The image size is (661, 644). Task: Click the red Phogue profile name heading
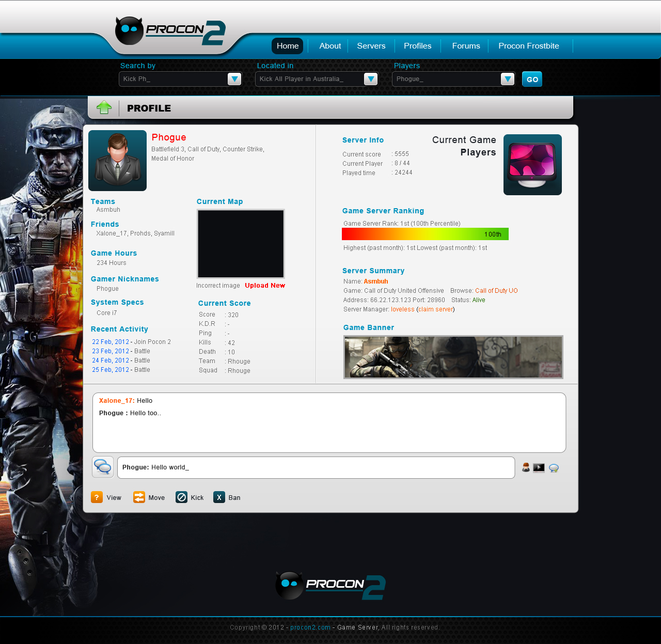[169, 137]
